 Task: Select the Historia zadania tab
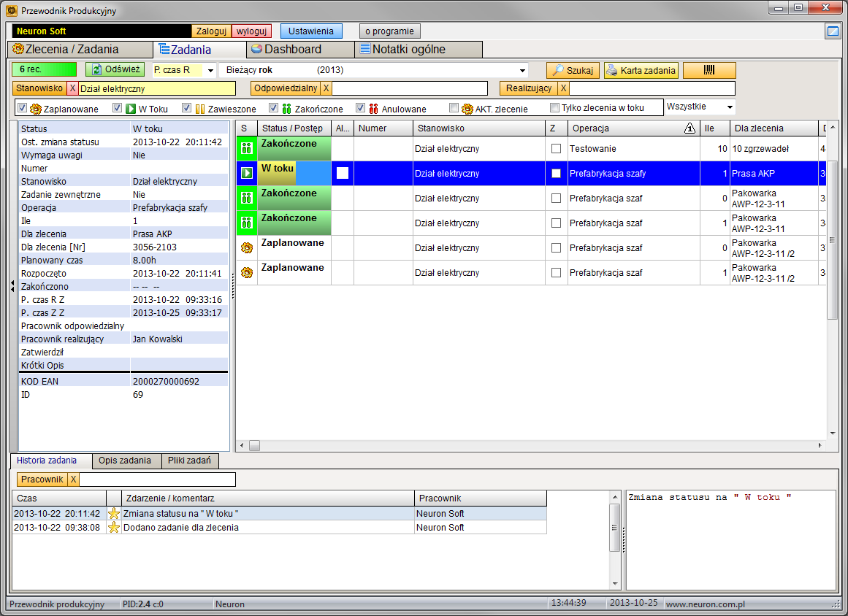tap(51, 461)
